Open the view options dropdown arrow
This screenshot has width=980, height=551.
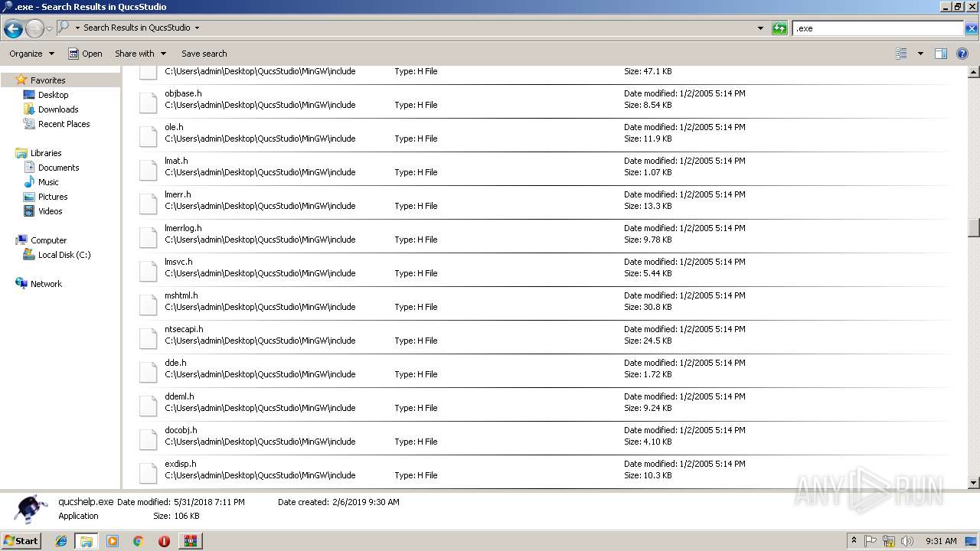point(920,54)
